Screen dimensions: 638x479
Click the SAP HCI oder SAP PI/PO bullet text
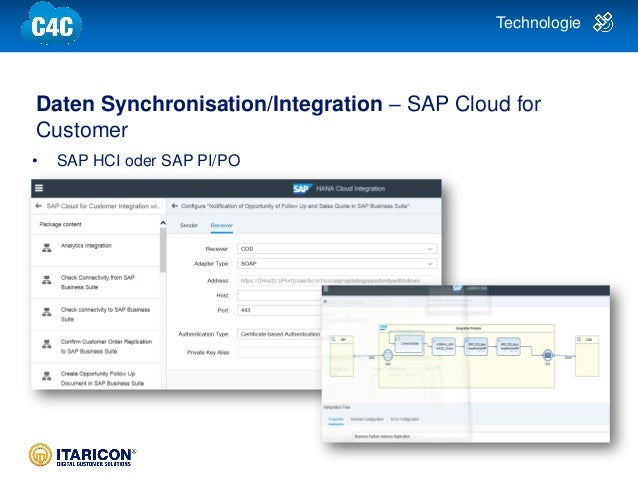149,160
